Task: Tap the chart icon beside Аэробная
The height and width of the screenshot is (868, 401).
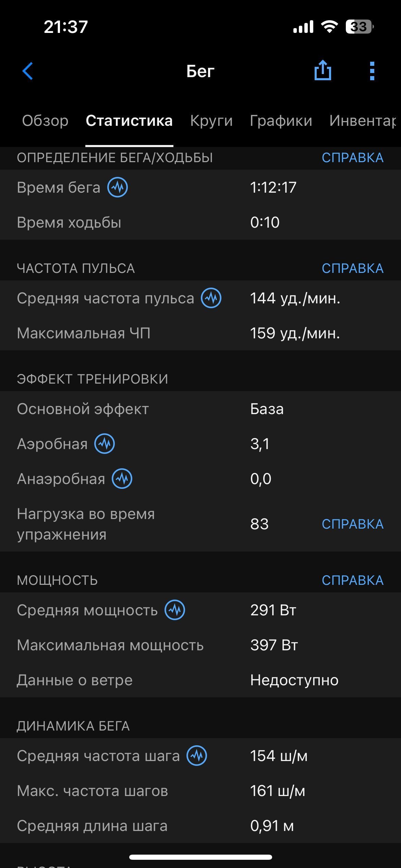Action: tap(105, 444)
